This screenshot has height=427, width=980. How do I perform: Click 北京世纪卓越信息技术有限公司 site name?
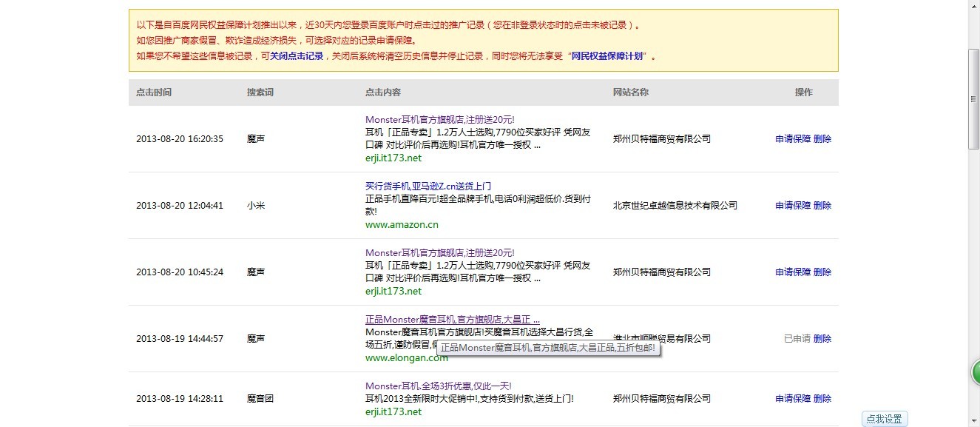pos(675,206)
